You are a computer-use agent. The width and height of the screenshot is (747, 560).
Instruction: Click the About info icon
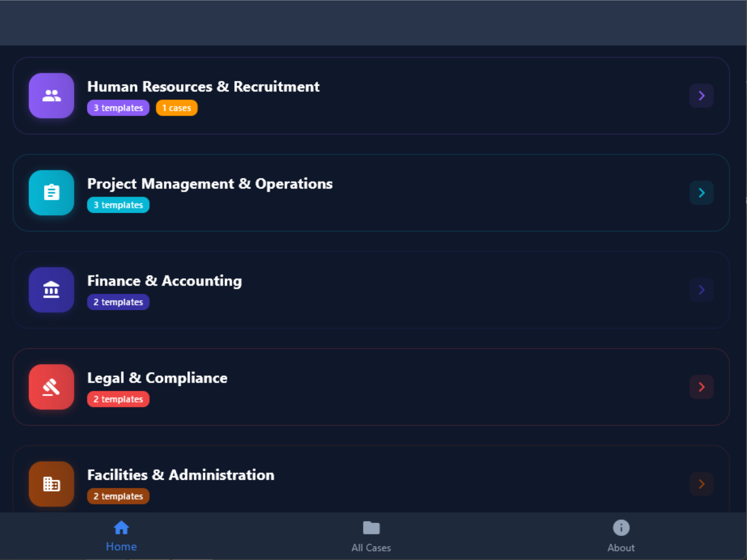coord(621,528)
